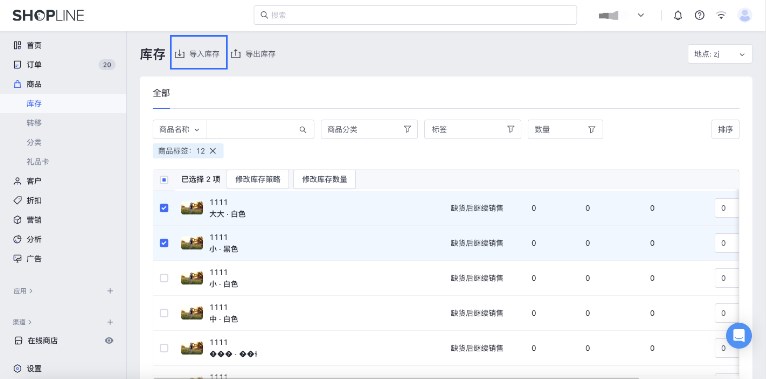Viewport: 766px width, 379px height.
Task: Open 分类 in the sidebar submenu
Action: pyautogui.click(x=34, y=143)
